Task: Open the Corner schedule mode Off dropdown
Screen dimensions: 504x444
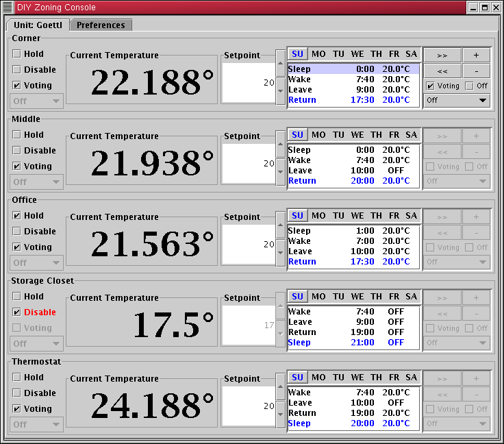Action: (x=457, y=100)
